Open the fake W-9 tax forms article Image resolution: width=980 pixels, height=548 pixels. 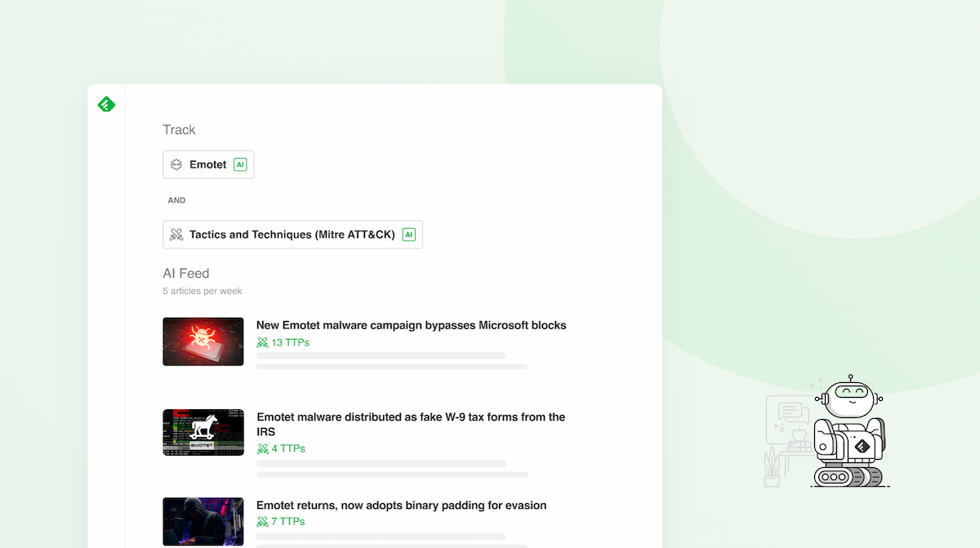click(x=410, y=424)
